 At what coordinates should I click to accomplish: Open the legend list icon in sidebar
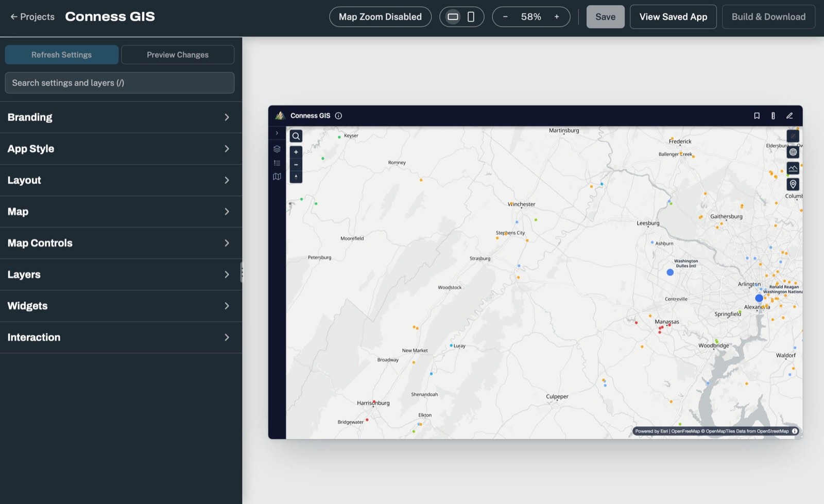point(277,163)
